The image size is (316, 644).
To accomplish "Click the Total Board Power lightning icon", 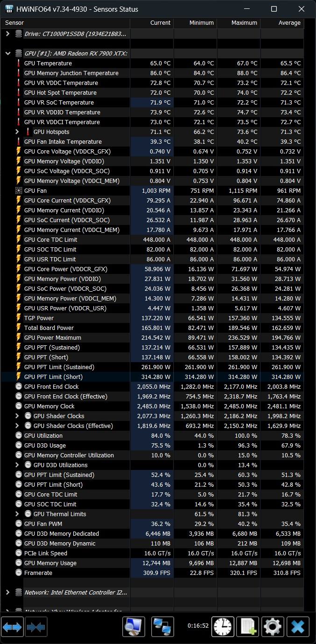I will pyautogui.click(x=19, y=328).
